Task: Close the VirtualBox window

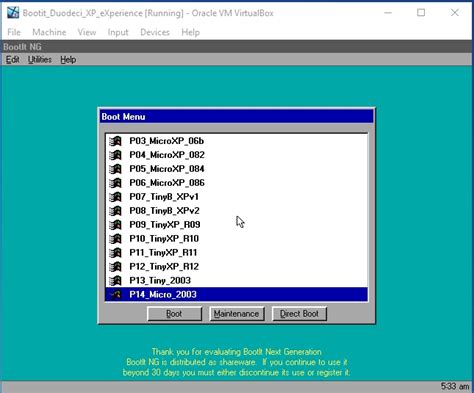Action: [x=455, y=13]
